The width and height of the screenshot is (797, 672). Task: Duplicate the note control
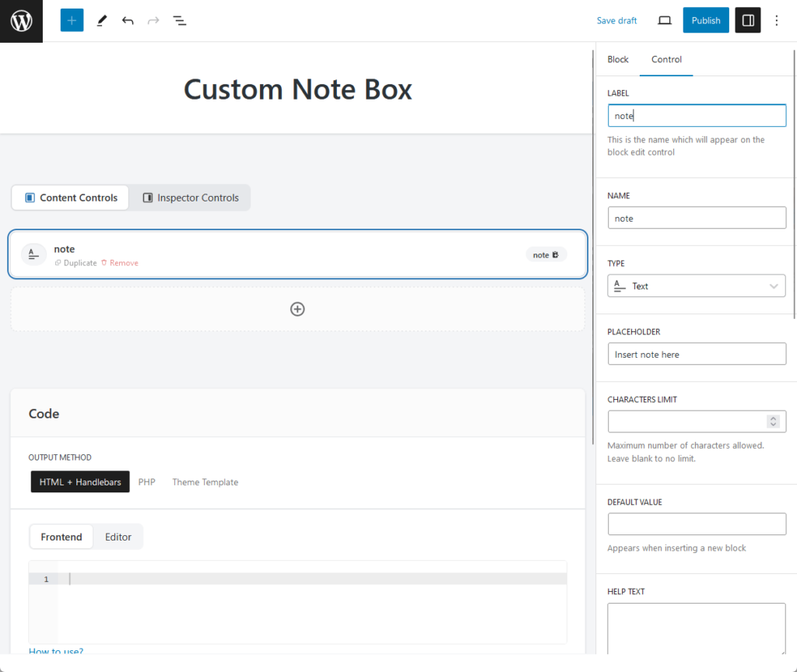click(75, 263)
